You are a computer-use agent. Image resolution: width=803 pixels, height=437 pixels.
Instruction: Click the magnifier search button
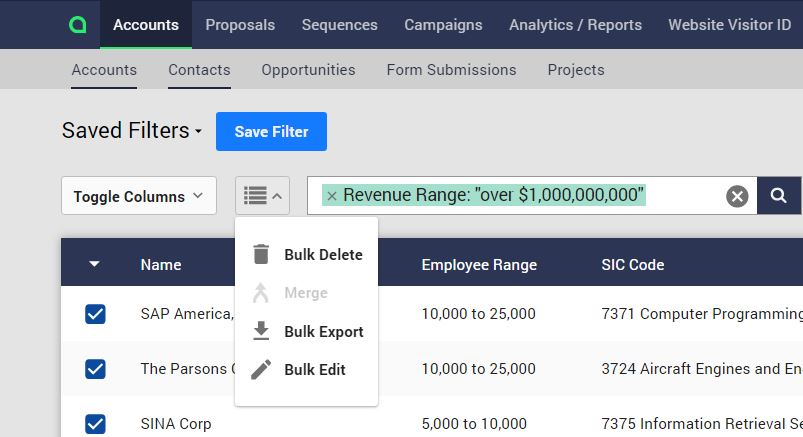tap(779, 195)
